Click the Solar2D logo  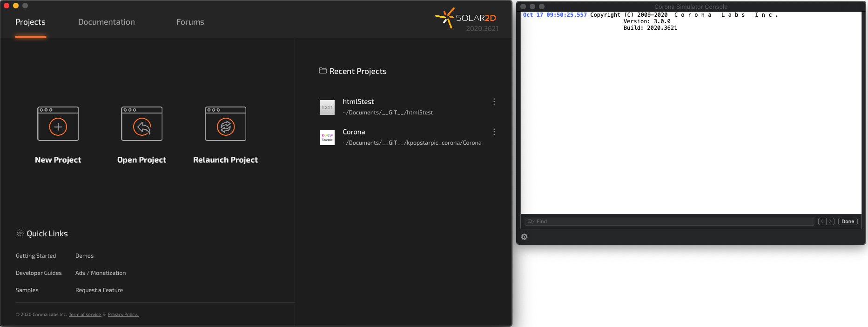(466, 18)
